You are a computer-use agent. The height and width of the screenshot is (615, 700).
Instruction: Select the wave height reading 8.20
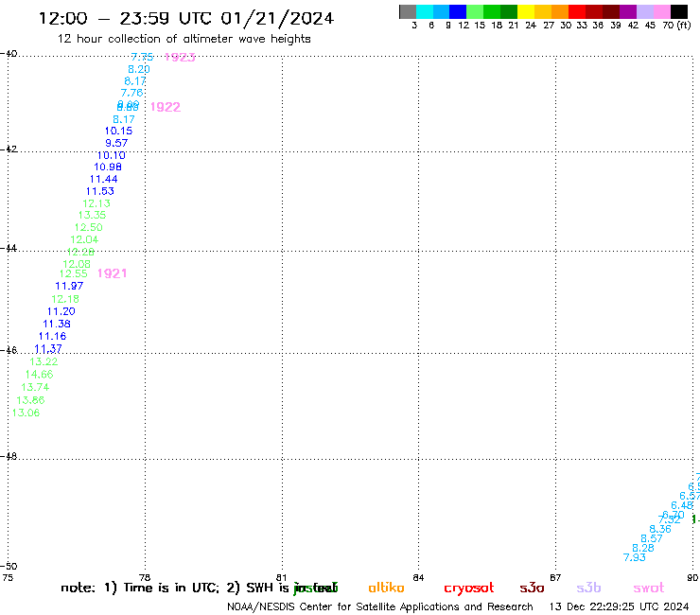click(139, 69)
